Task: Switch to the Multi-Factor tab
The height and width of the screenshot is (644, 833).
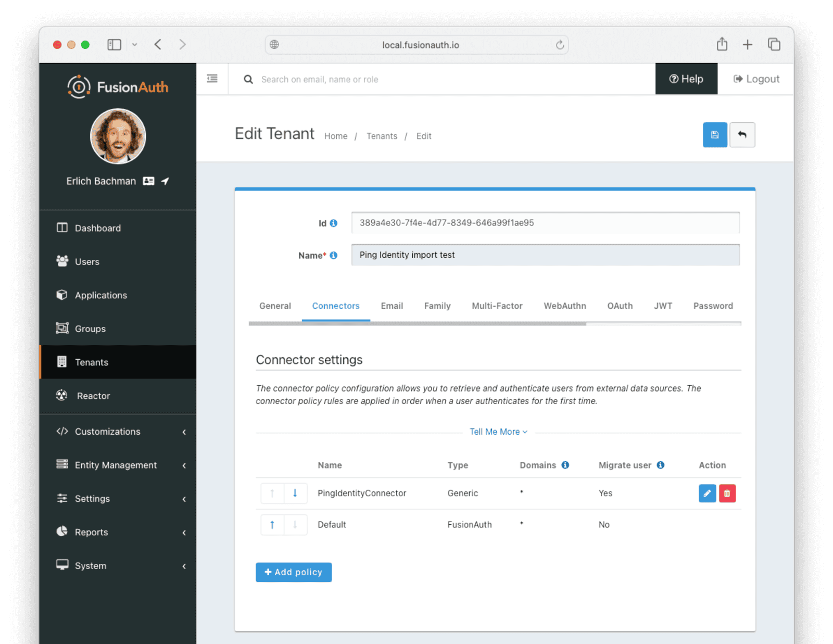Action: point(497,306)
